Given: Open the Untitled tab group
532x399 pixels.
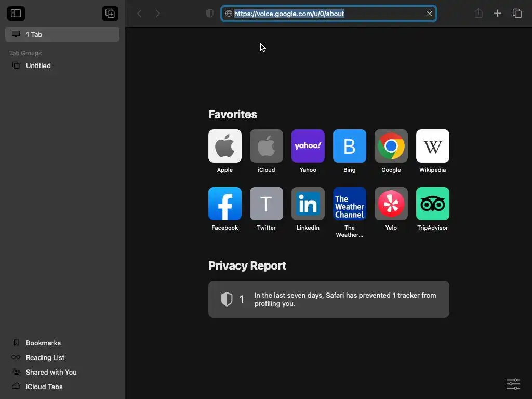Looking at the screenshot, I should [62, 65].
